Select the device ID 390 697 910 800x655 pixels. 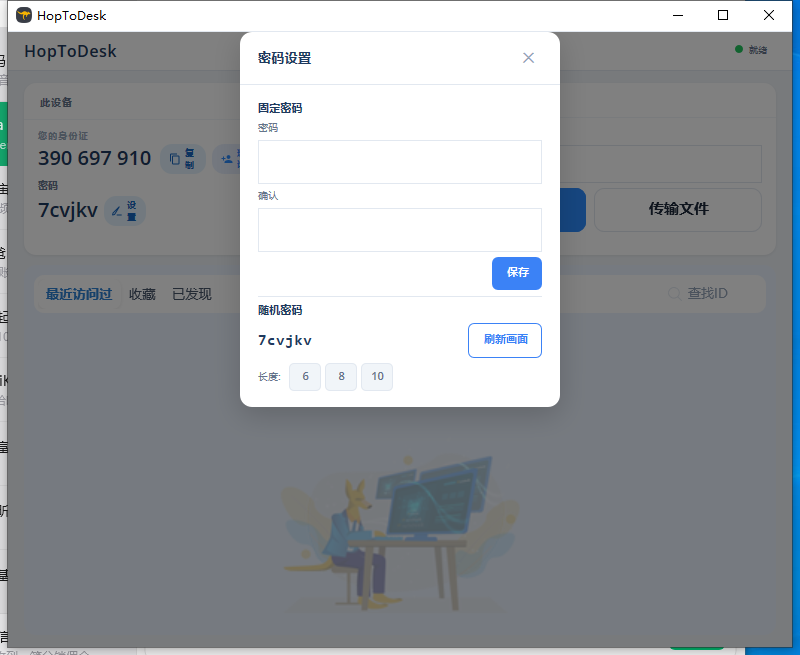pos(94,158)
